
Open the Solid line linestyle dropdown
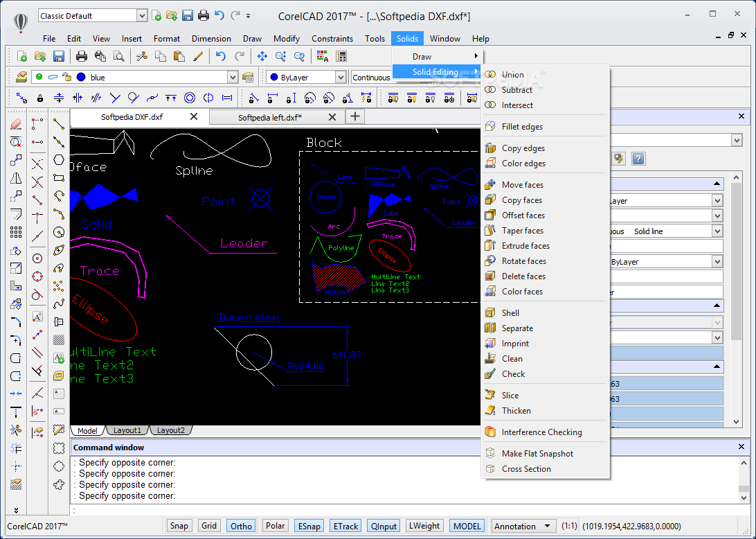point(717,231)
